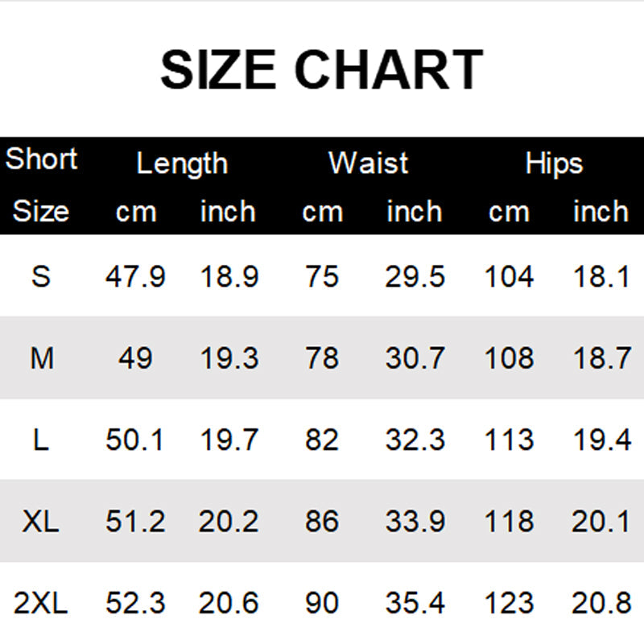Click the 52.3 length cm value
This screenshot has height=644, width=644.
coord(135,603)
